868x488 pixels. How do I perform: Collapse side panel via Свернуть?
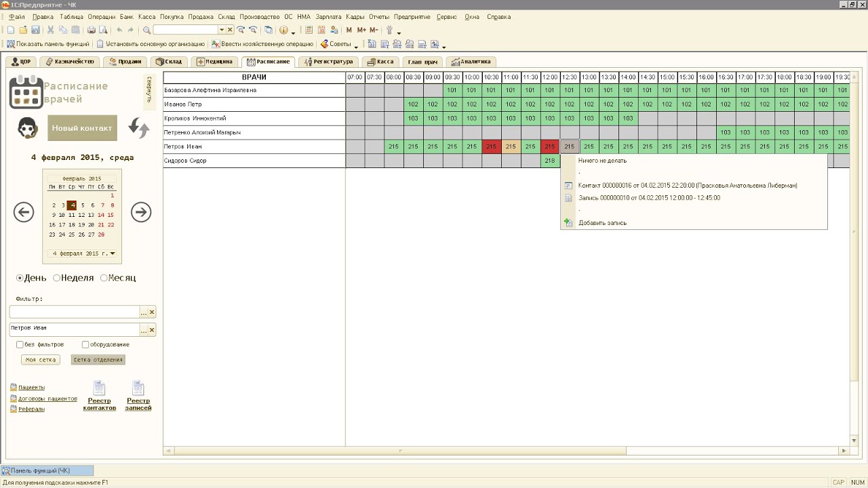(149, 91)
